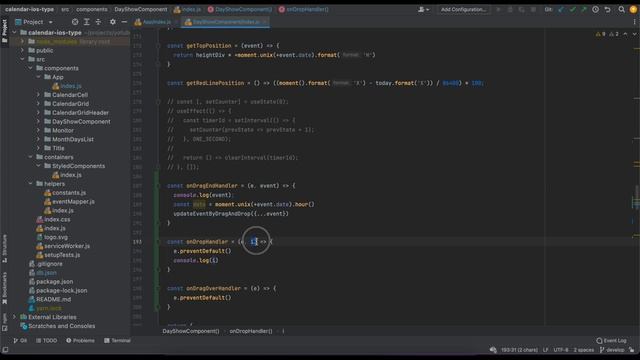Select the DayShowComponent/index.js editor tab
This screenshot has height=360, width=640.
224,22
